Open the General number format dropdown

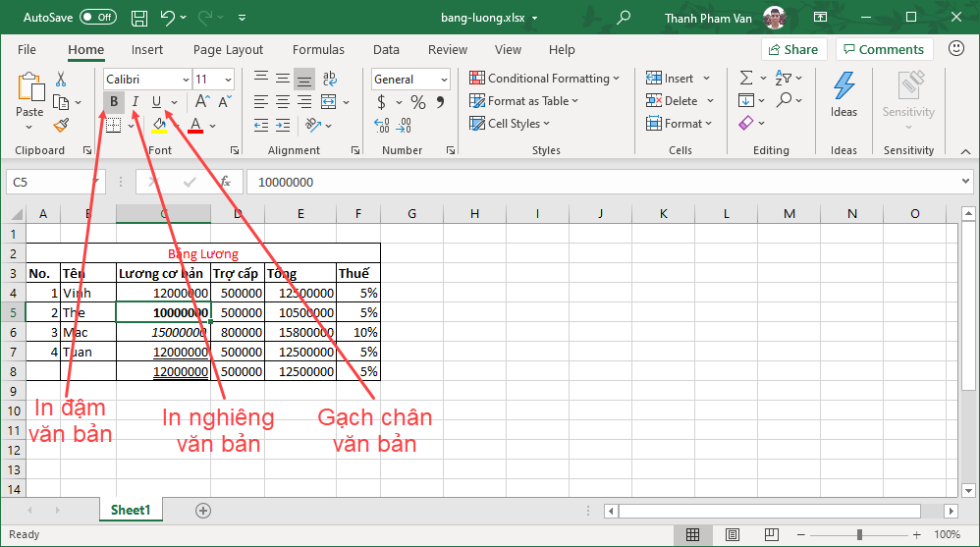pos(444,80)
